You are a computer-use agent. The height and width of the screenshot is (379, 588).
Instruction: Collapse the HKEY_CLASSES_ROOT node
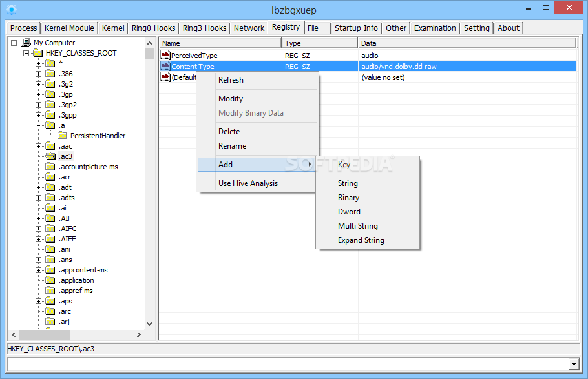(x=26, y=53)
